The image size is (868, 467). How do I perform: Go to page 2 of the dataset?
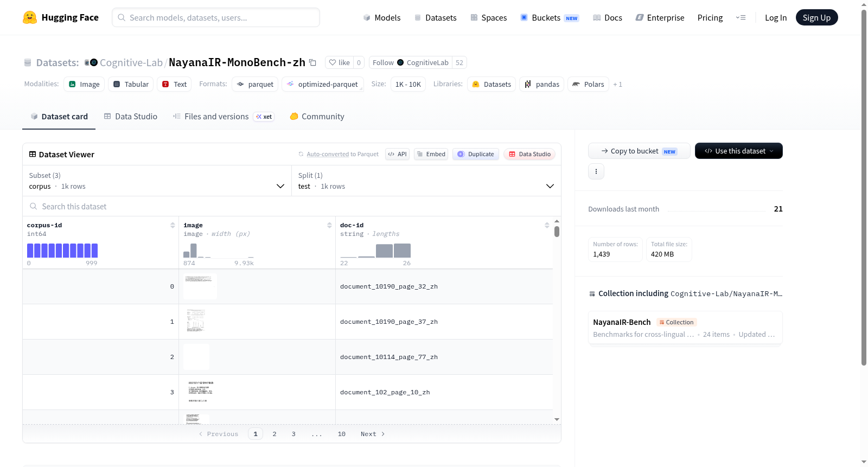275,434
